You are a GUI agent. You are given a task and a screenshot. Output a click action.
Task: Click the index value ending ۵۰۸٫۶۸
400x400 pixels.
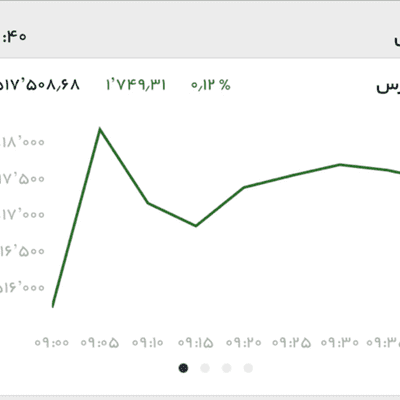click(x=39, y=85)
